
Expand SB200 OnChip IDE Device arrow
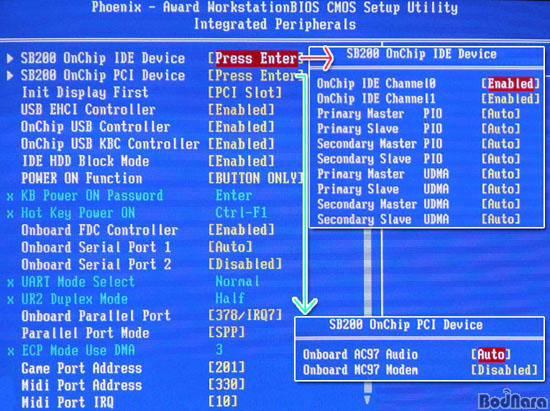tap(10, 58)
